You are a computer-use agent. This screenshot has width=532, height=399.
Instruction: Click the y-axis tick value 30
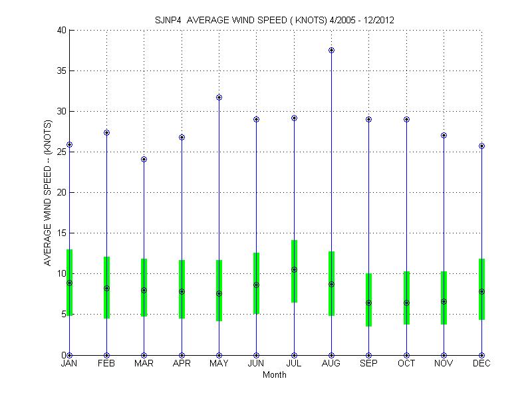click(62, 111)
